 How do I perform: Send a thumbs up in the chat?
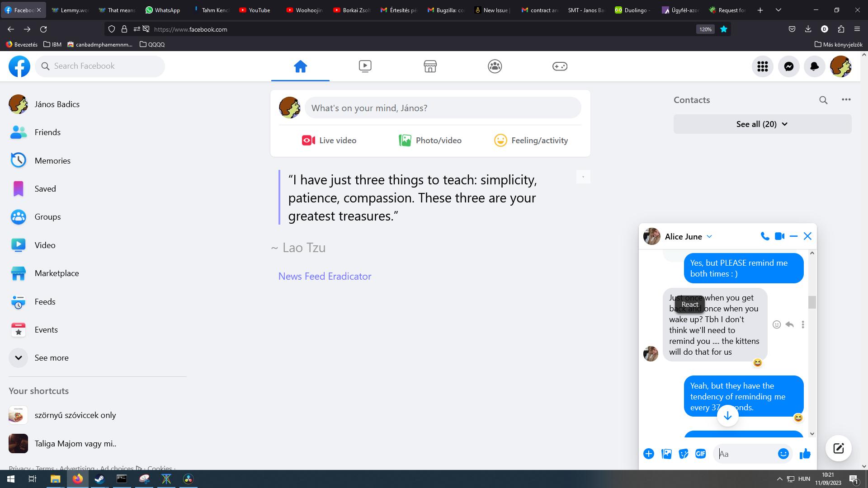tap(805, 454)
